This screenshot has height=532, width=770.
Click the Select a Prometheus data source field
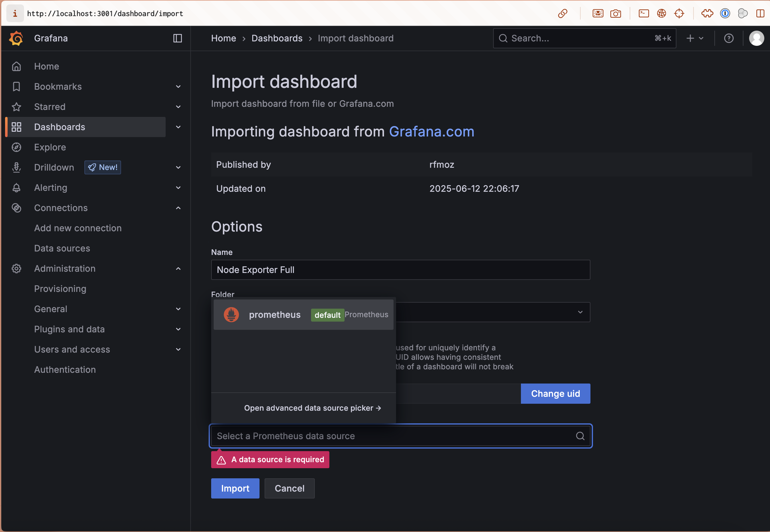point(400,436)
